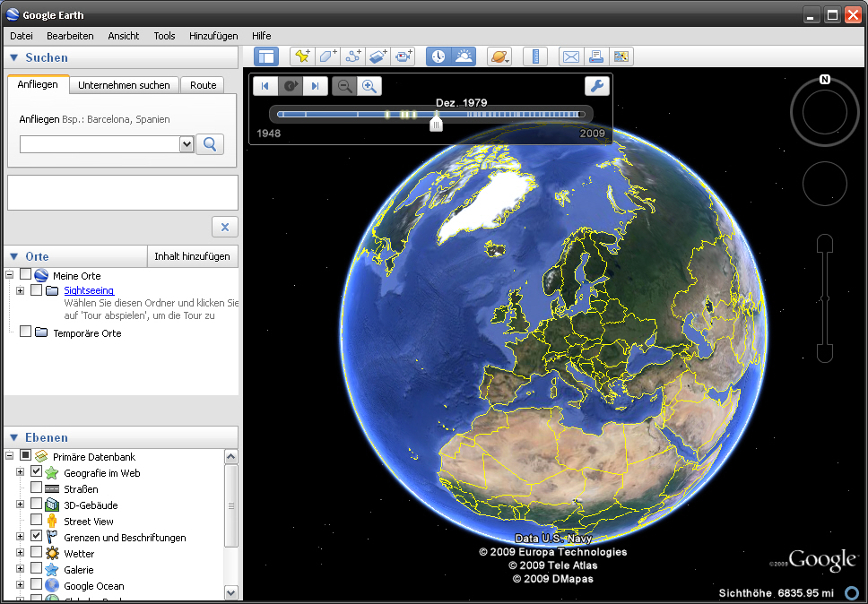The image size is (868, 604).
Task: Add a placemark with the pushpin icon
Action: (x=302, y=56)
